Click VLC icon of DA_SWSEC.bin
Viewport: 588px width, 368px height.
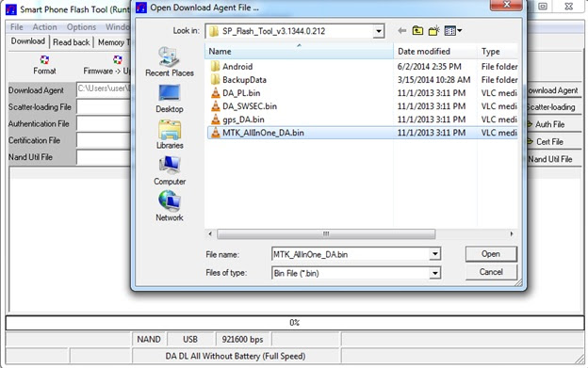click(215, 106)
